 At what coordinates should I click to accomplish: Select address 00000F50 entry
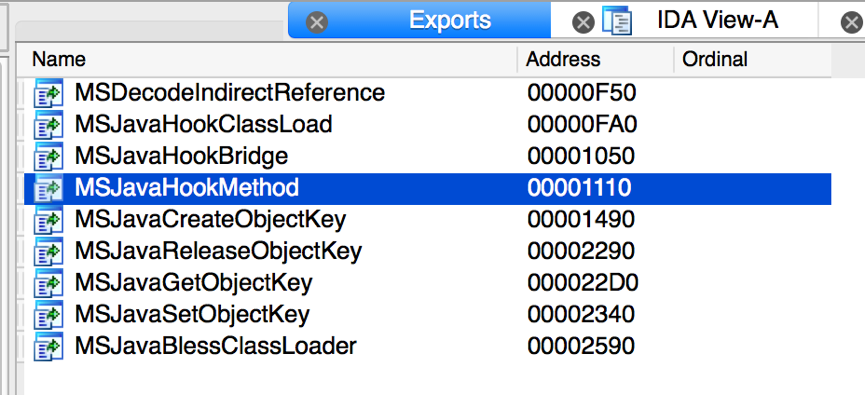click(x=581, y=93)
